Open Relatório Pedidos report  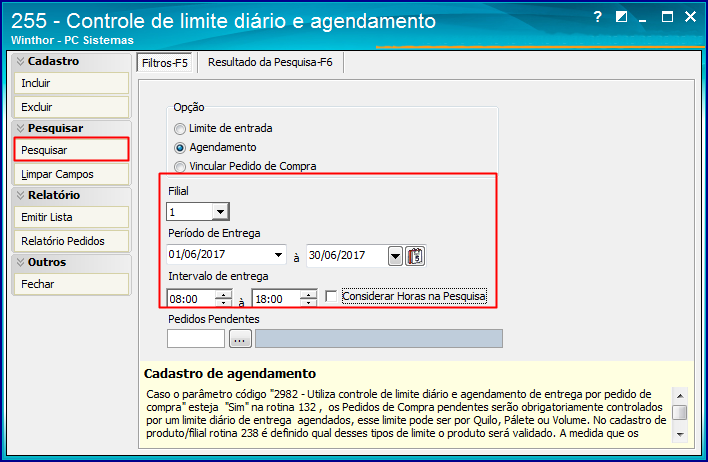click(71, 241)
